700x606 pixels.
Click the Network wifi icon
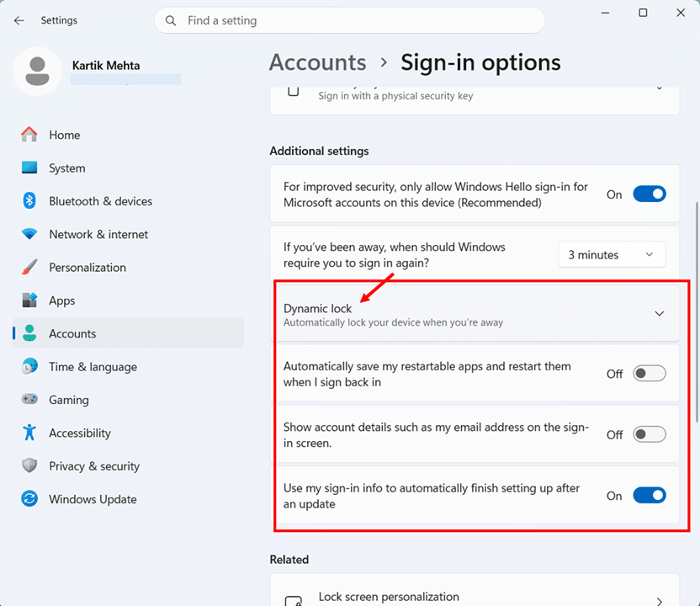(x=29, y=234)
